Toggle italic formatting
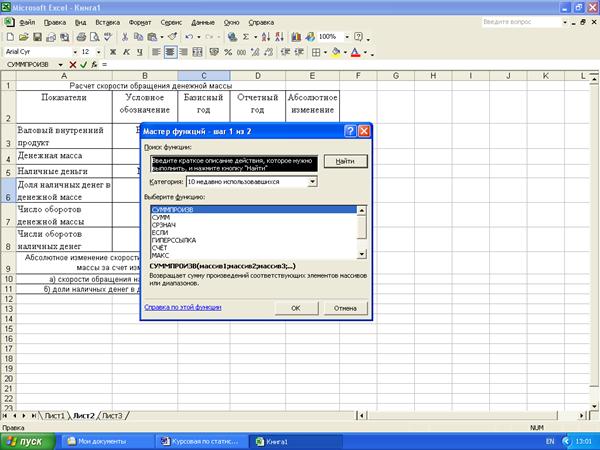600x450 pixels. point(126,51)
